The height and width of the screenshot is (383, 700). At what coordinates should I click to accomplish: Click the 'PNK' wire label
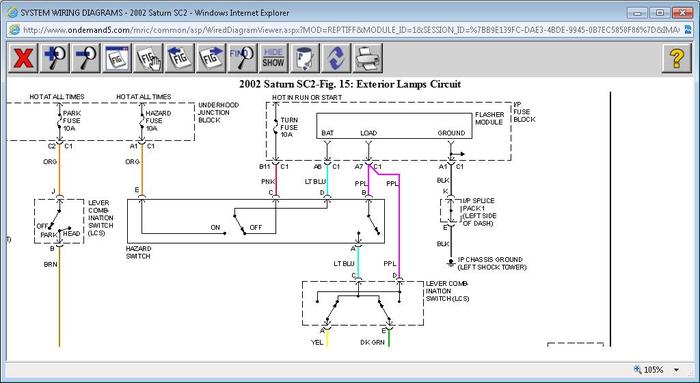[x=267, y=182]
